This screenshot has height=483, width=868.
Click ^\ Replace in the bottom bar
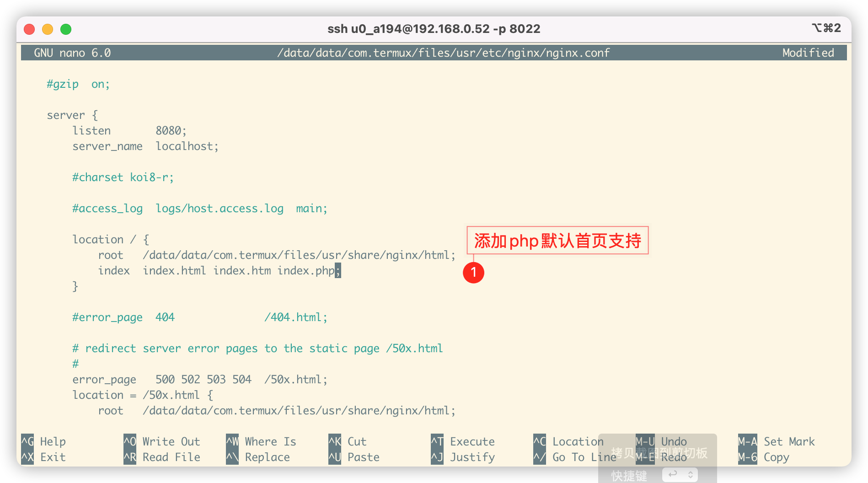coord(259,457)
